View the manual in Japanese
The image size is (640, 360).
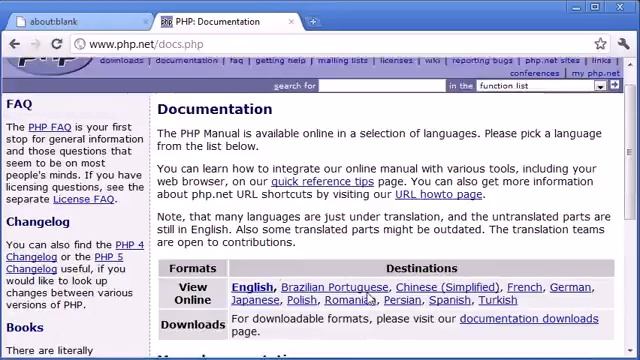coord(256,300)
